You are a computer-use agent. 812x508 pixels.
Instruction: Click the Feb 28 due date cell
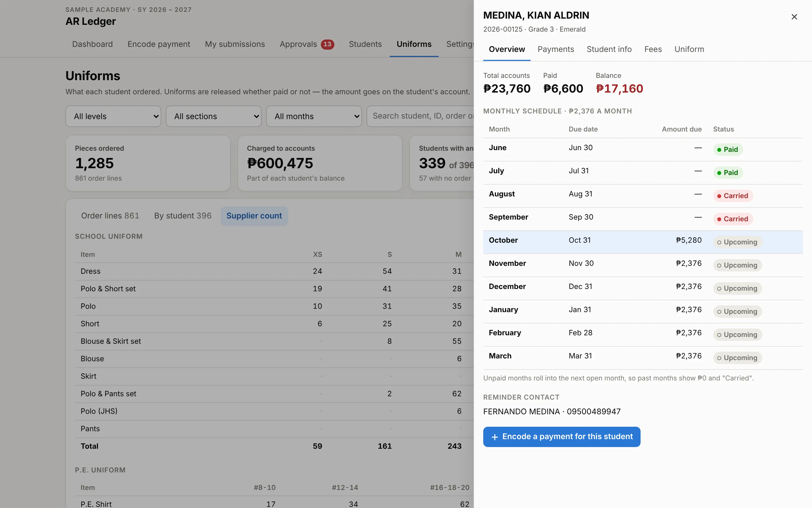tap(581, 333)
